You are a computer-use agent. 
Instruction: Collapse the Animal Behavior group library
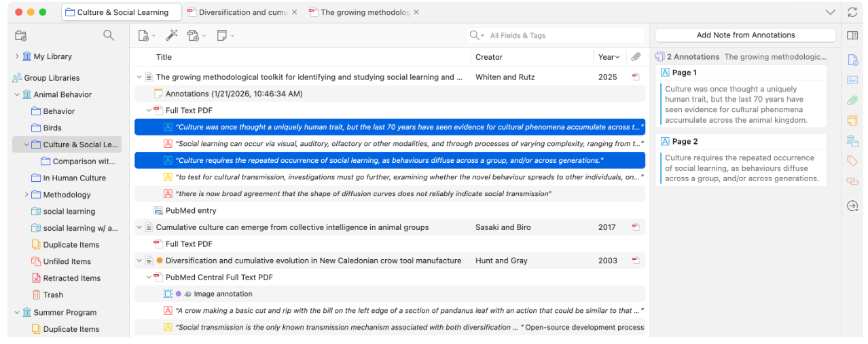coord(17,95)
